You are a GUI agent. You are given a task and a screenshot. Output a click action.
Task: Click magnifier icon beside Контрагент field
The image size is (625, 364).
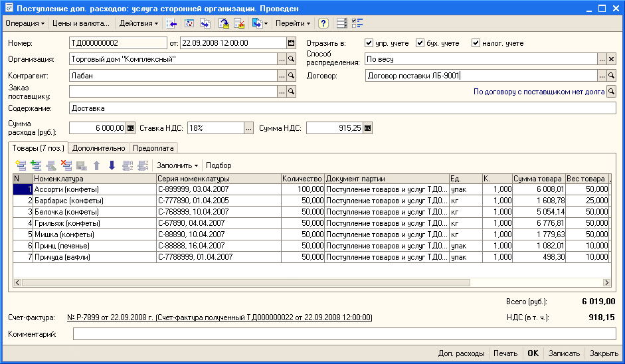point(291,76)
